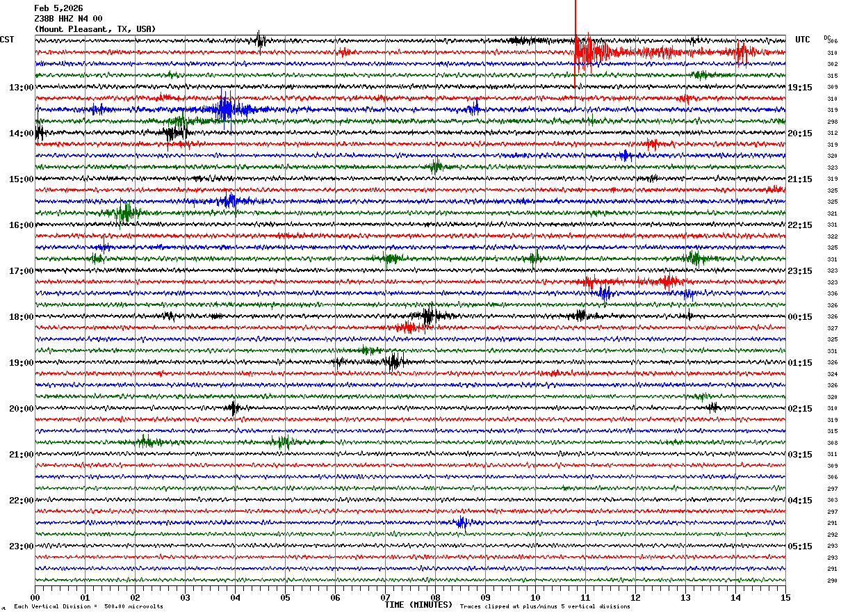Click 'Each Vertical Division = 500.00 microvolts' note
This screenshot has width=841, height=616.
tap(89, 607)
